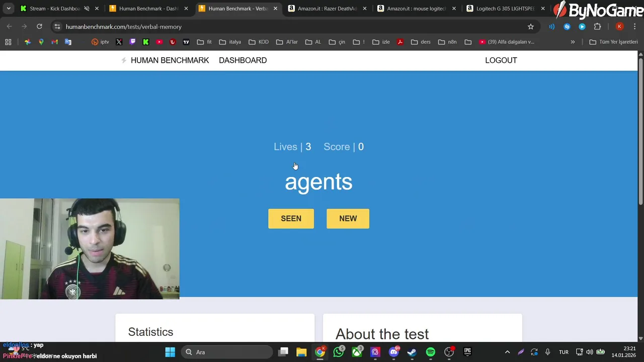Image resolution: width=644 pixels, height=362 pixels.
Task: Open File Explorer from taskbar
Action: tap(301, 352)
